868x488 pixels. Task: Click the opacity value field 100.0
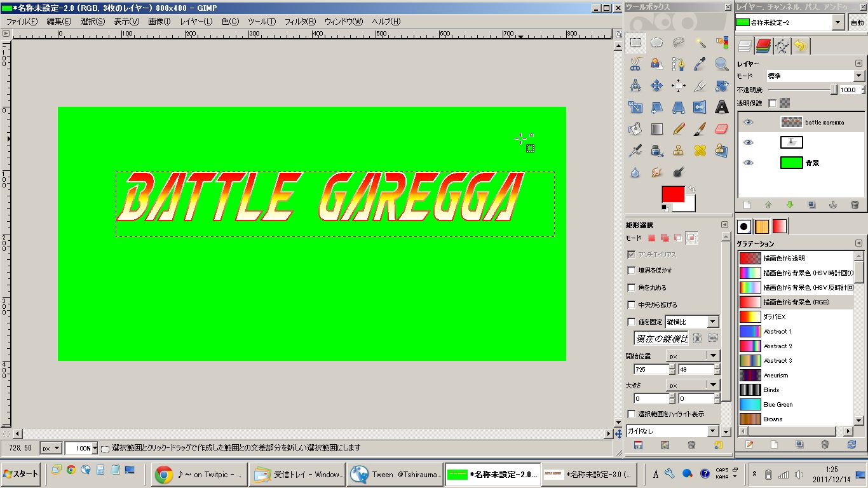848,90
